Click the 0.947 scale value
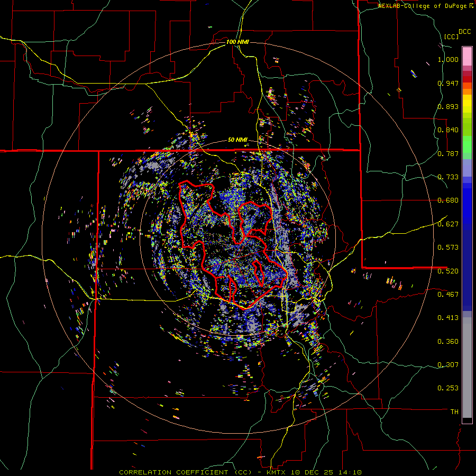Screen dimensions: 476x476 pyautogui.click(x=448, y=83)
